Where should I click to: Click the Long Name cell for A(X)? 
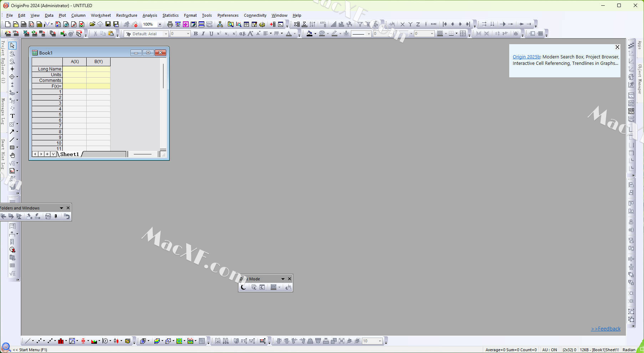tap(75, 69)
